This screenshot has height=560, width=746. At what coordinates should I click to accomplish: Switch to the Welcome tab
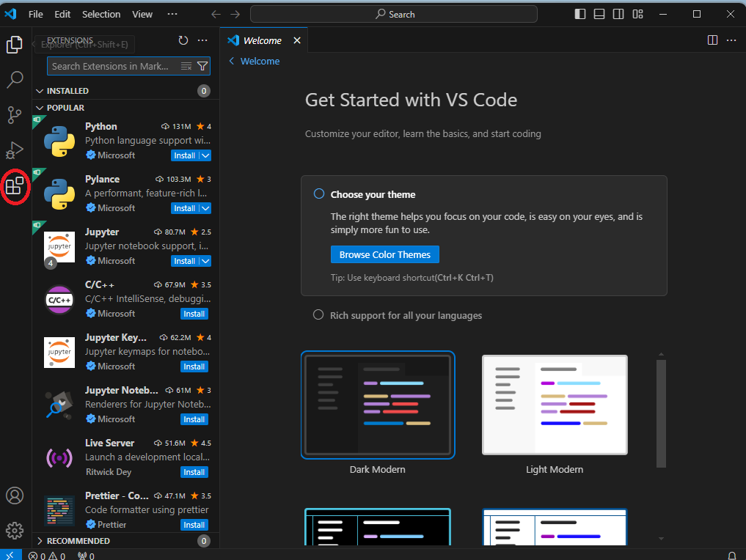pos(263,40)
